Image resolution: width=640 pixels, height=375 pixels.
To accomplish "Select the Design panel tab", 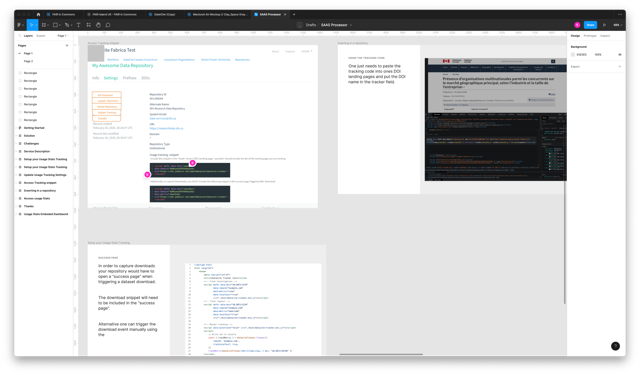I will coord(575,36).
